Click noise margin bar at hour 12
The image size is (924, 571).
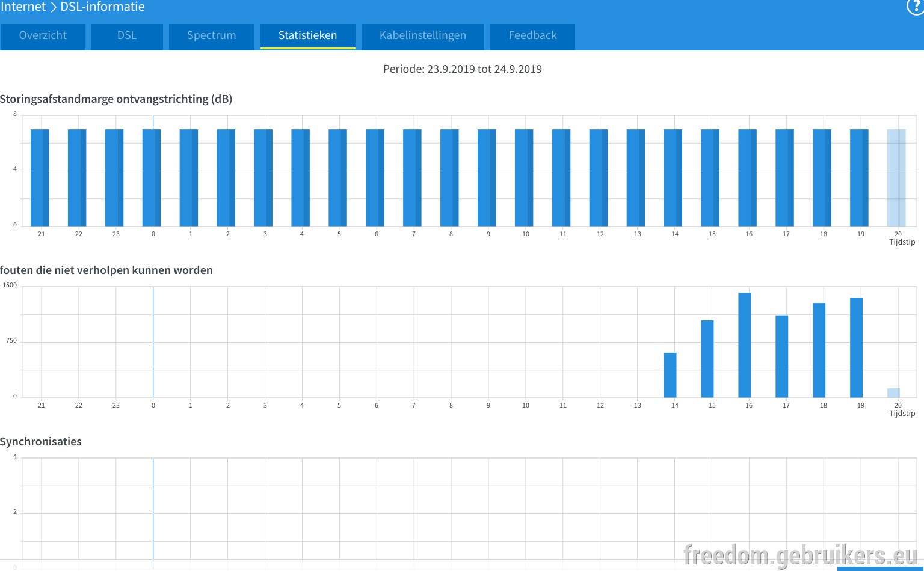click(599, 178)
